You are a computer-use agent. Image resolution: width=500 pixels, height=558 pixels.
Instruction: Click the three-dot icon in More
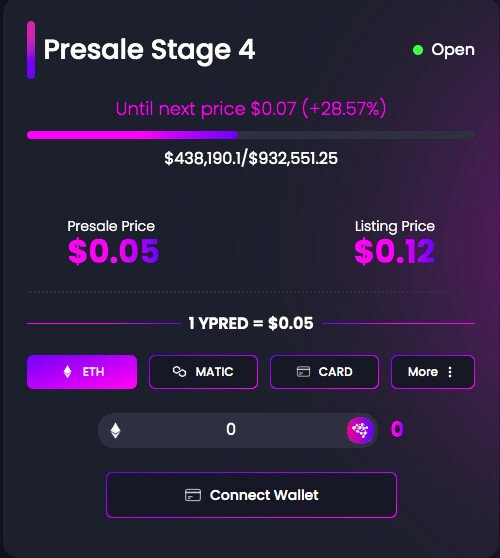[x=450, y=372]
